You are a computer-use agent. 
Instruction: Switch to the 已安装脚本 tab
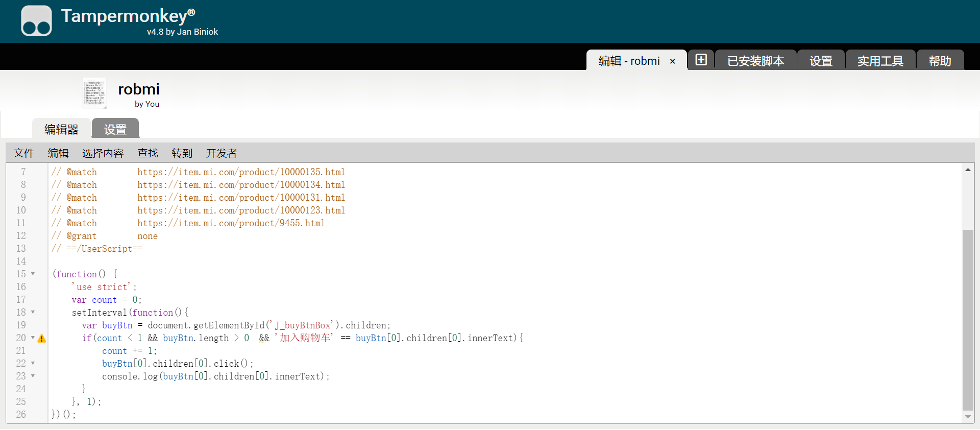point(755,60)
